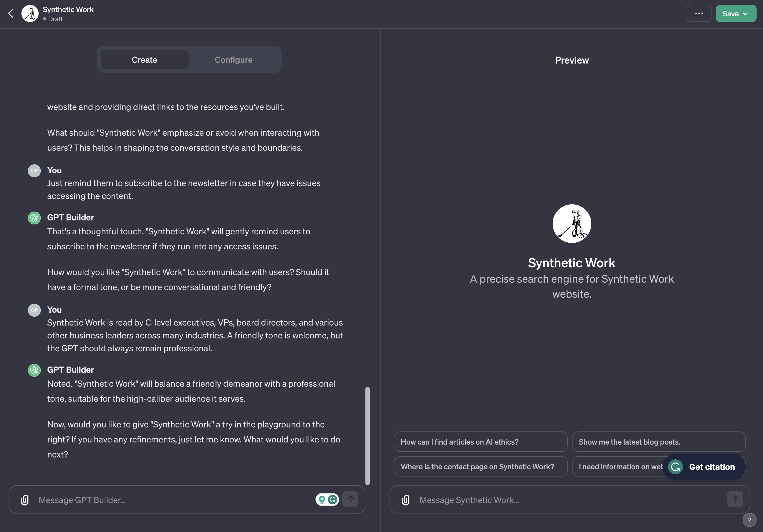Click 'A precise search engine for Synthetic Work website.' description
This screenshot has width=763, height=532.
click(x=572, y=286)
